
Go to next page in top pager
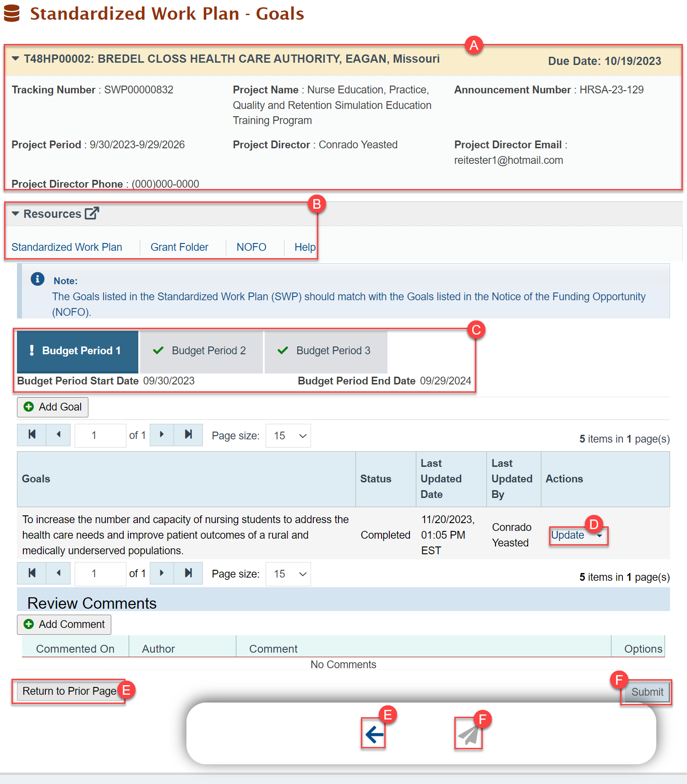[x=162, y=435]
